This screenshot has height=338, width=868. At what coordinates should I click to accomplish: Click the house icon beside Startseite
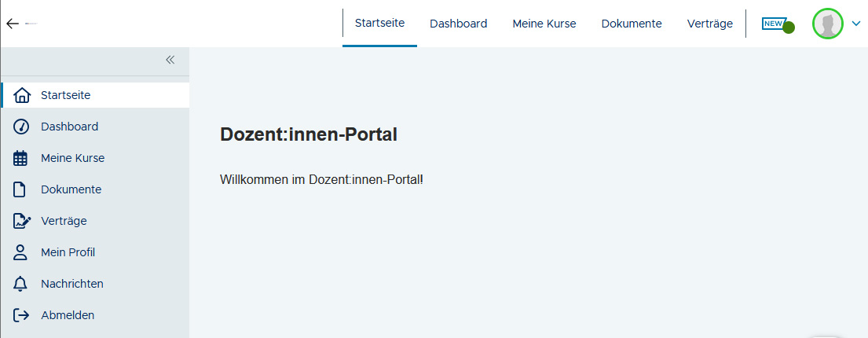21,95
